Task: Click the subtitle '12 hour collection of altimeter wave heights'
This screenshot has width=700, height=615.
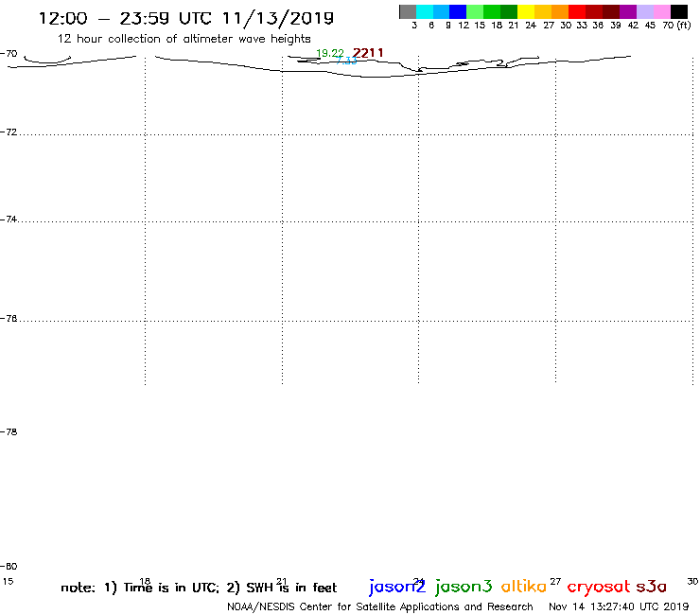Action: tap(184, 39)
